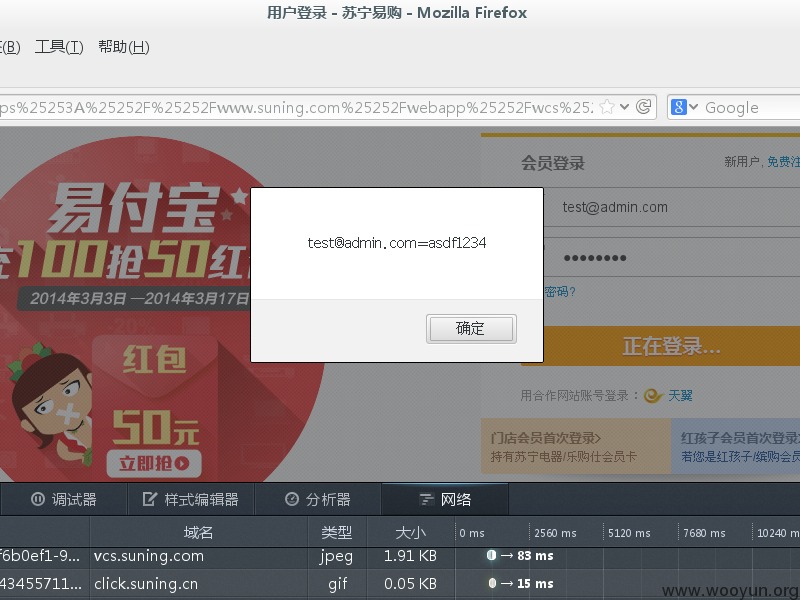The height and width of the screenshot is (600, 800).
Task: Click the 免费注册 new user link
Action: click(783, 162)
